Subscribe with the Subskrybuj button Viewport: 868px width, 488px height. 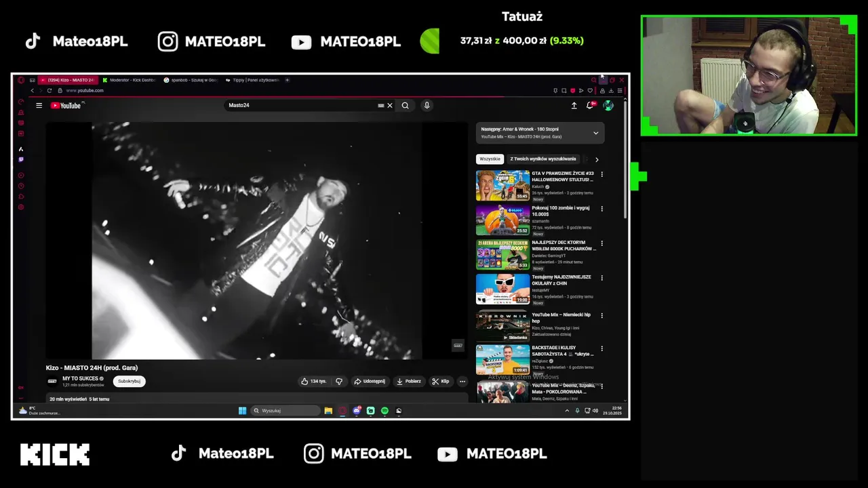[x=129, y=381]
